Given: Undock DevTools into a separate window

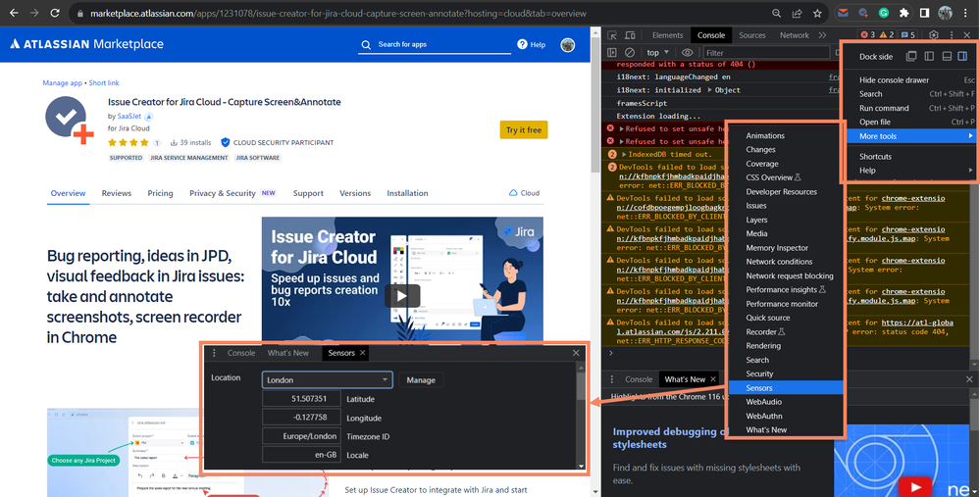Looking at the screenshot, I should pos(911,56).
